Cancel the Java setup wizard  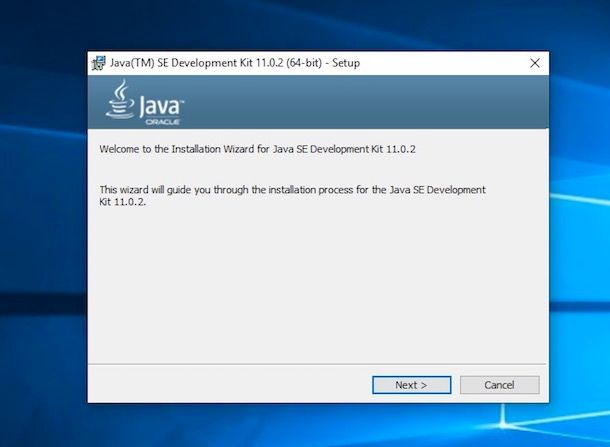(x=500, y=385)
